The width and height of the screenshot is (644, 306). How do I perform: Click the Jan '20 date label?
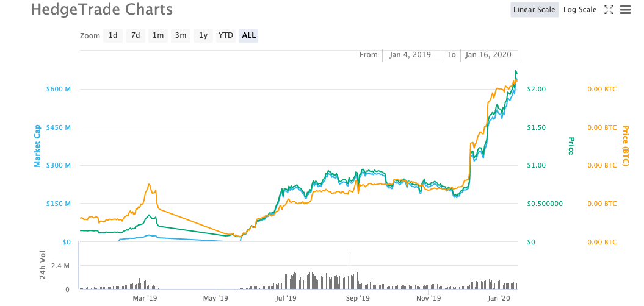click(499, 297)
